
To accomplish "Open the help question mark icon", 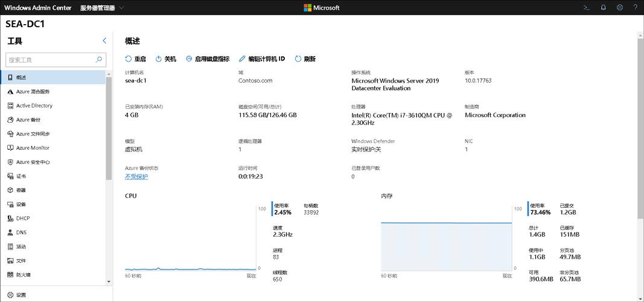I will (636, 7).
